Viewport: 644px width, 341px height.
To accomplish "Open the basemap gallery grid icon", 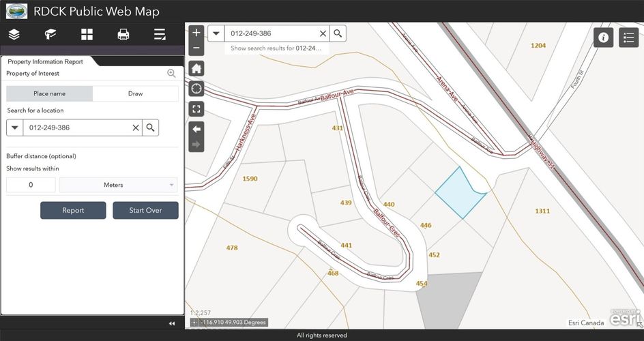I will click(87, 35).
